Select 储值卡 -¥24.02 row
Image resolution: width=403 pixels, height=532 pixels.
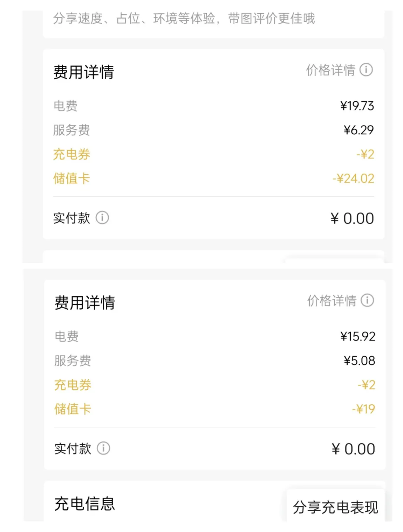pyautogui.click(x=213, y=179)
